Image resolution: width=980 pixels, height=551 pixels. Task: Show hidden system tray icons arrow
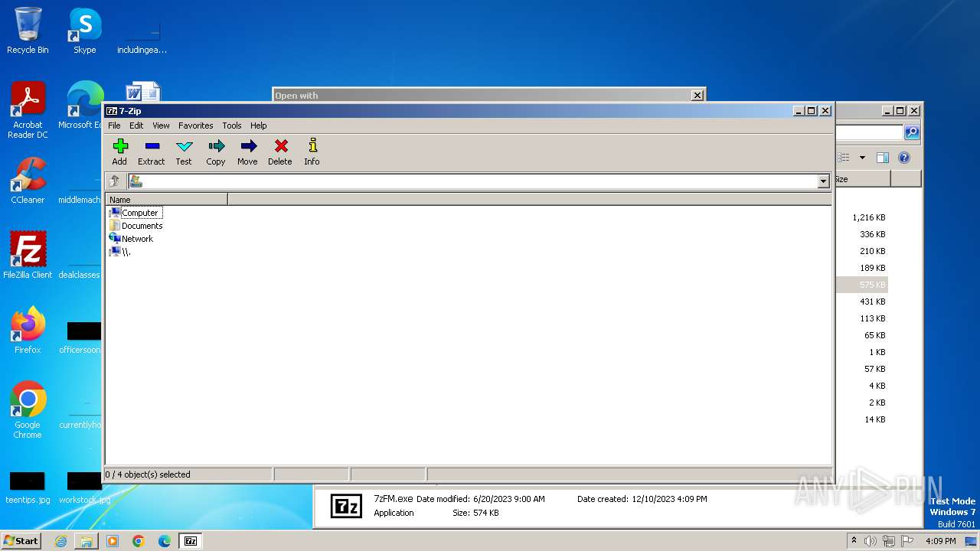(x=854, y=541)
